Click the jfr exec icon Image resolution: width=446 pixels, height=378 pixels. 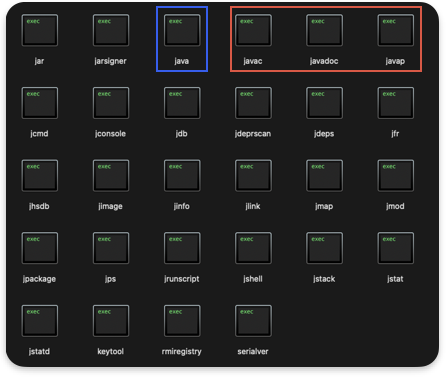click(396, 103)
